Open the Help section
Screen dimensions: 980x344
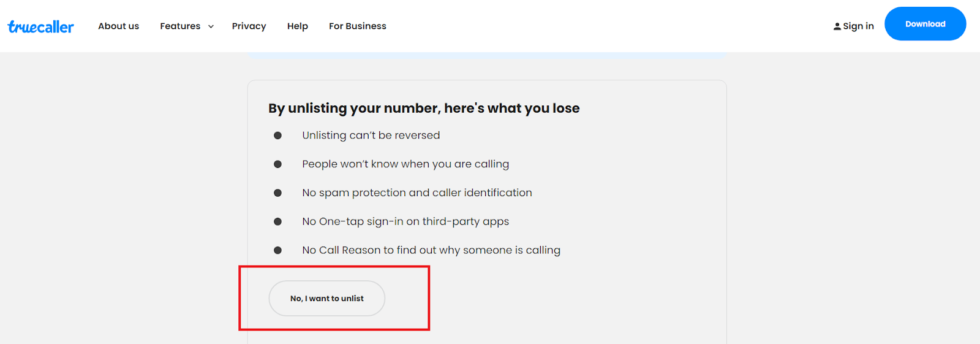[x=298, y=26]
